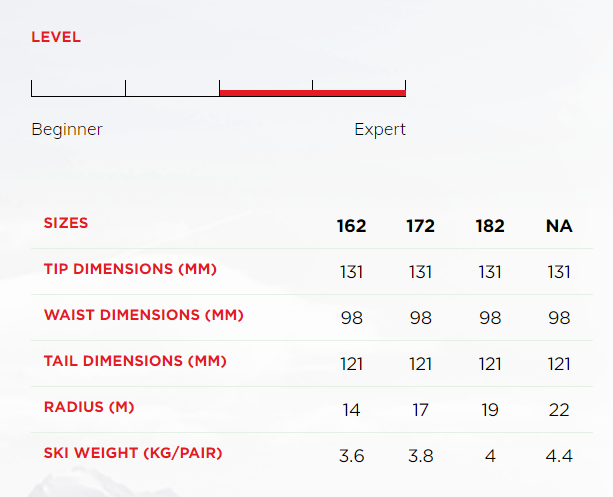Click the SIZES row label

pos(66,223)
